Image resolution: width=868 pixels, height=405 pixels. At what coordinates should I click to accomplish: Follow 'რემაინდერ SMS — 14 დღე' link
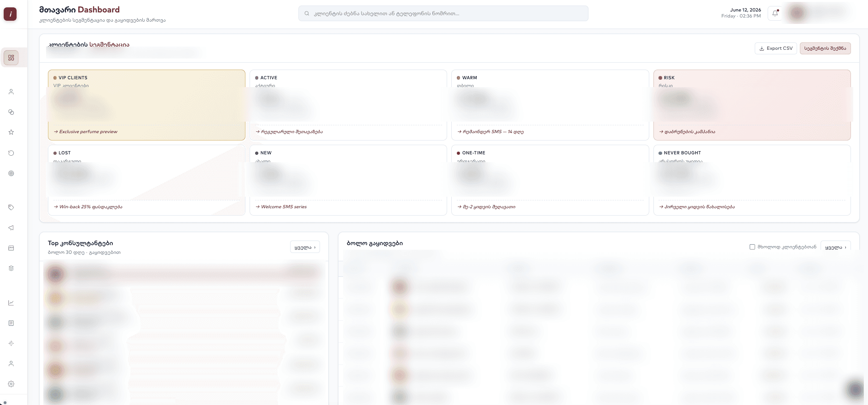(490, 132)
